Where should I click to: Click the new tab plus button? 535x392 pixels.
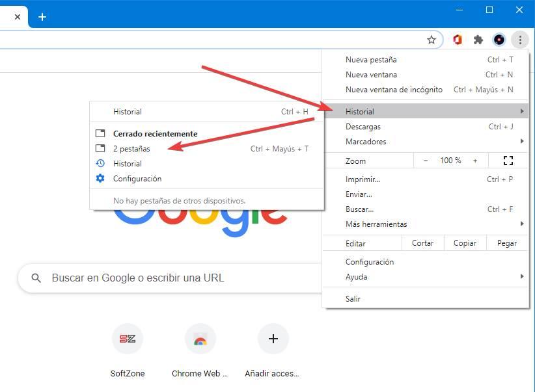pos(42,16)
